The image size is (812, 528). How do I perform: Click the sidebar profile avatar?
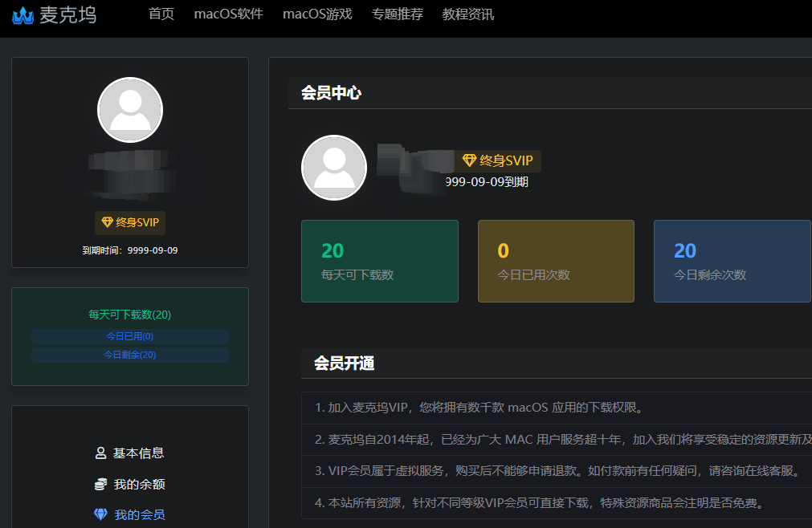pyautogui.click(x=130, y=110)
